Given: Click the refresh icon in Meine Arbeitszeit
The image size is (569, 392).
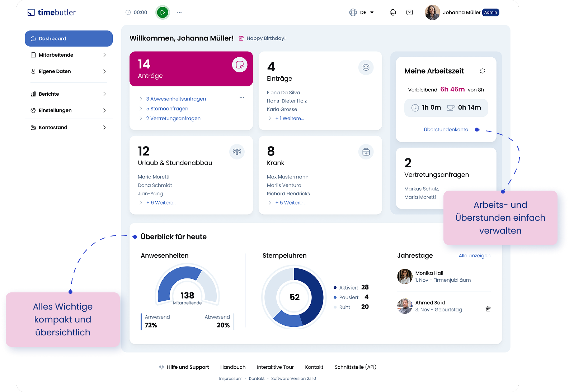Looking at the screenshot, I should tap(483, 71).
